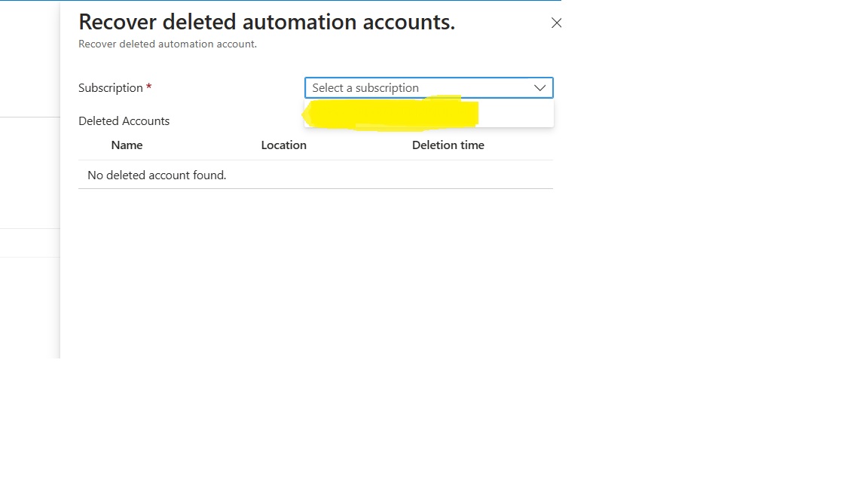Click the required asterisk beside Subscription
The image size is (868, 488).
(148, 86)
